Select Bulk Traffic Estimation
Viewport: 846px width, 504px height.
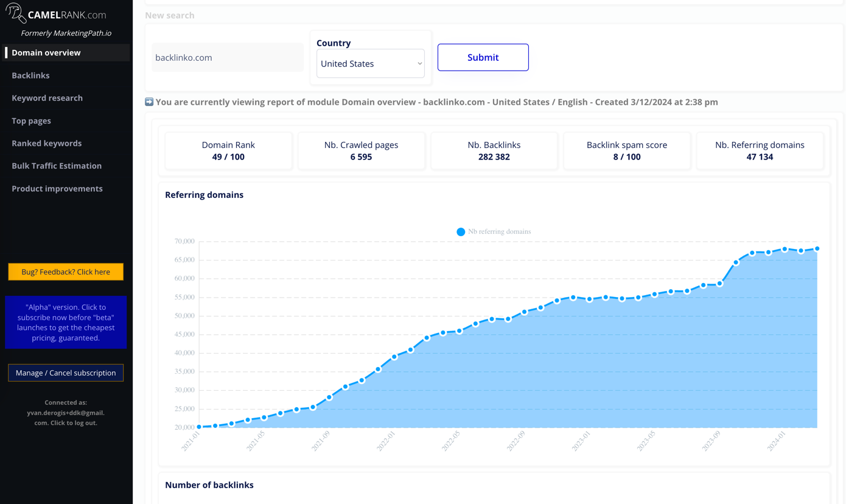[x=57, y=166]
